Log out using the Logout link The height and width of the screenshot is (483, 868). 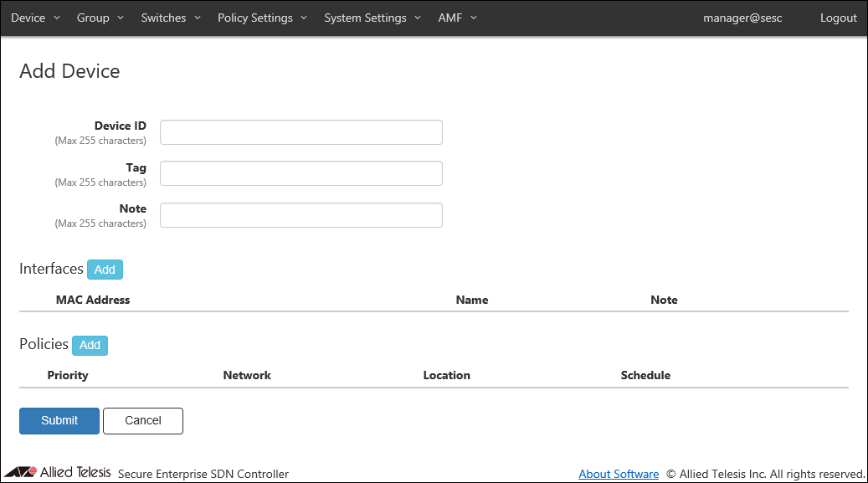[x=838, y=18]
